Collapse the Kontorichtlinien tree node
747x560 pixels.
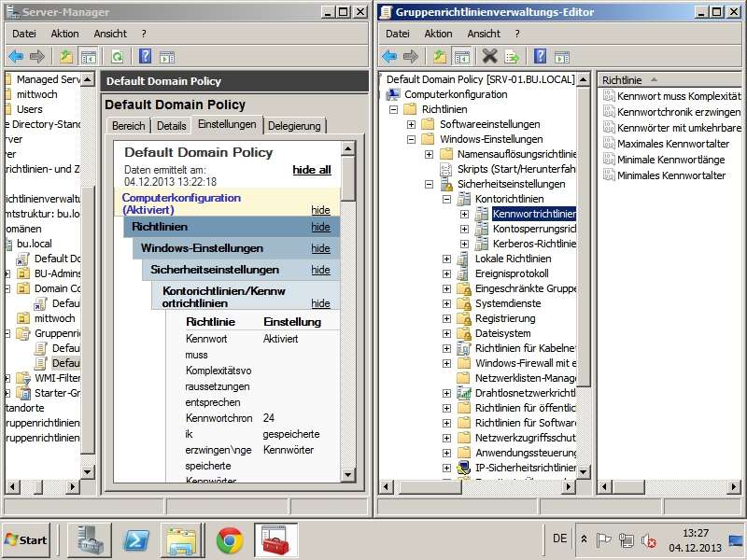pyautogui.click(x=446, y=199)
